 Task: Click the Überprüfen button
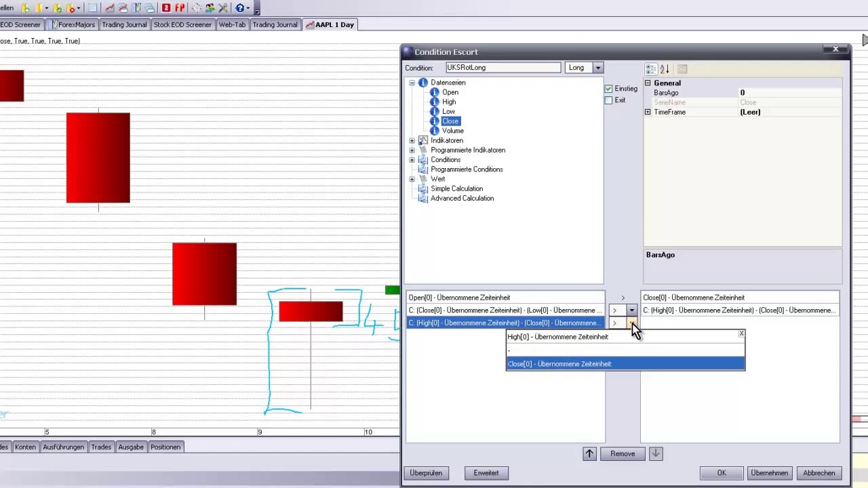[426, 473]
